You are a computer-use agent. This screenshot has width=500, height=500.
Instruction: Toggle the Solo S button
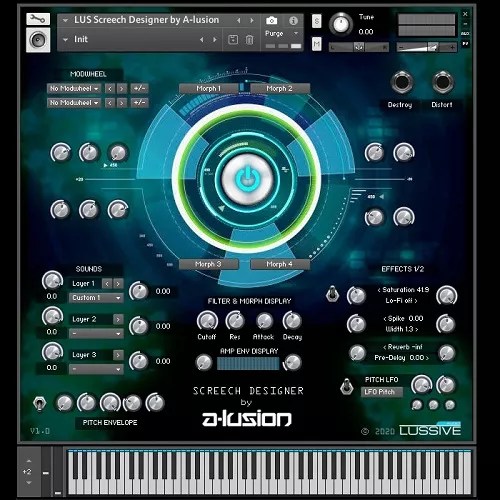coord(316,22)
